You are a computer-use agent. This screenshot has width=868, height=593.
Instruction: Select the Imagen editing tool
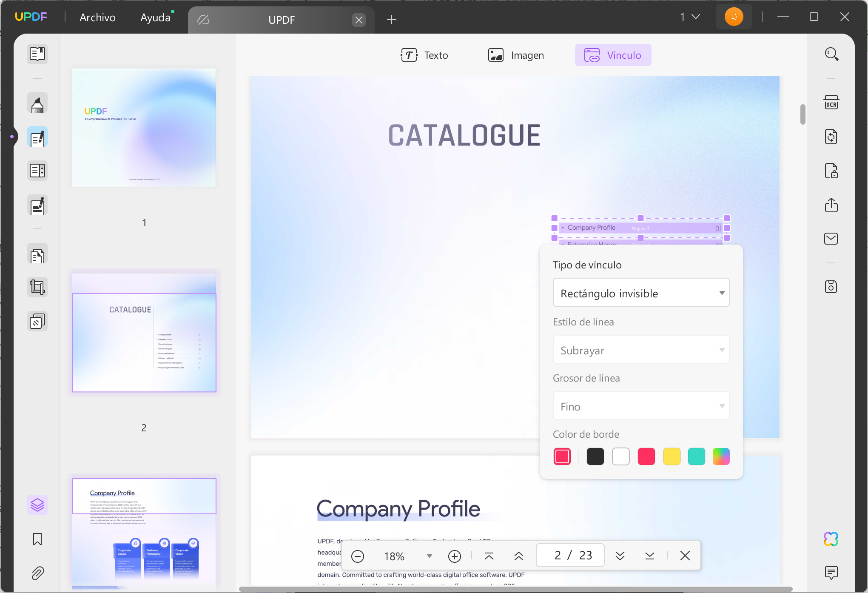point(516,55)
